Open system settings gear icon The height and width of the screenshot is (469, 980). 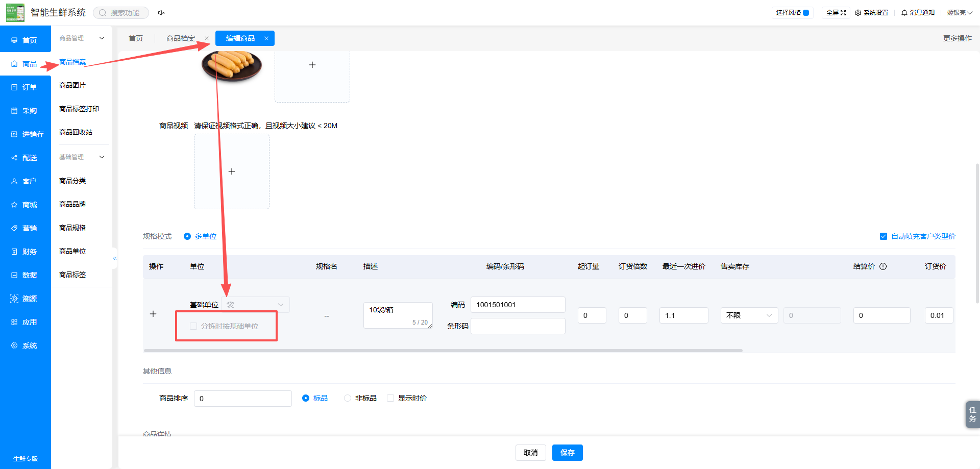pos(858,13)
